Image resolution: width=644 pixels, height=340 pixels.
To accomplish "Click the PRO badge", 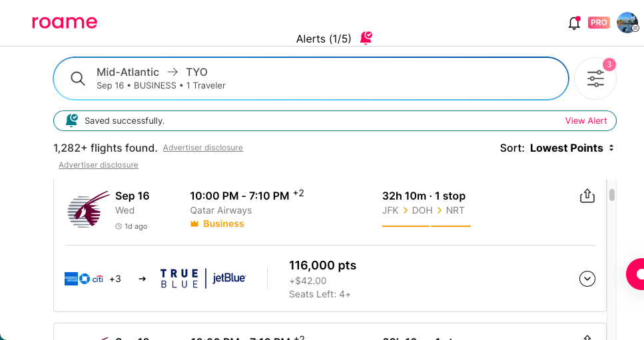I will (599, 23).
